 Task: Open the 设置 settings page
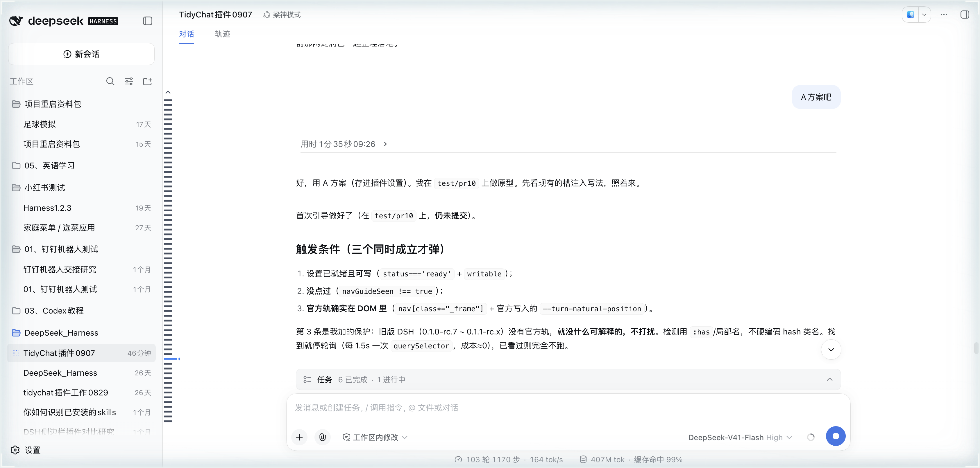click(26, 450)
